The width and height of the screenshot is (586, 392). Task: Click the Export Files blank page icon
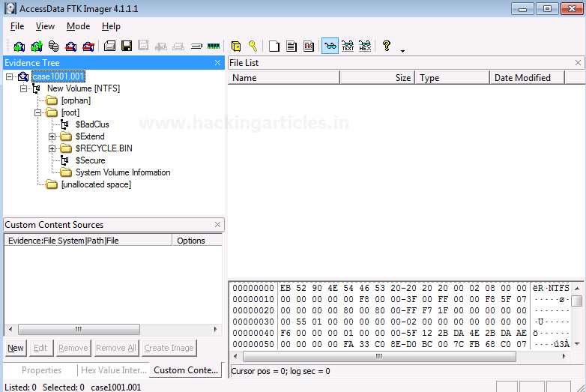click(x=274, y=46)
